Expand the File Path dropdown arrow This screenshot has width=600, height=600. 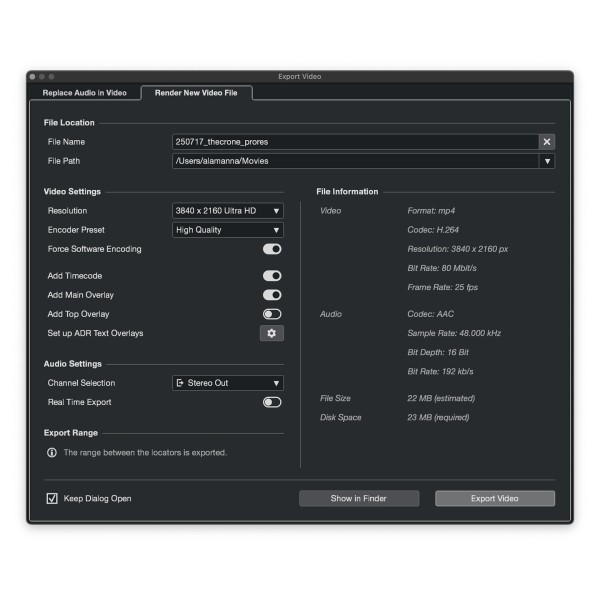(547, 161)
